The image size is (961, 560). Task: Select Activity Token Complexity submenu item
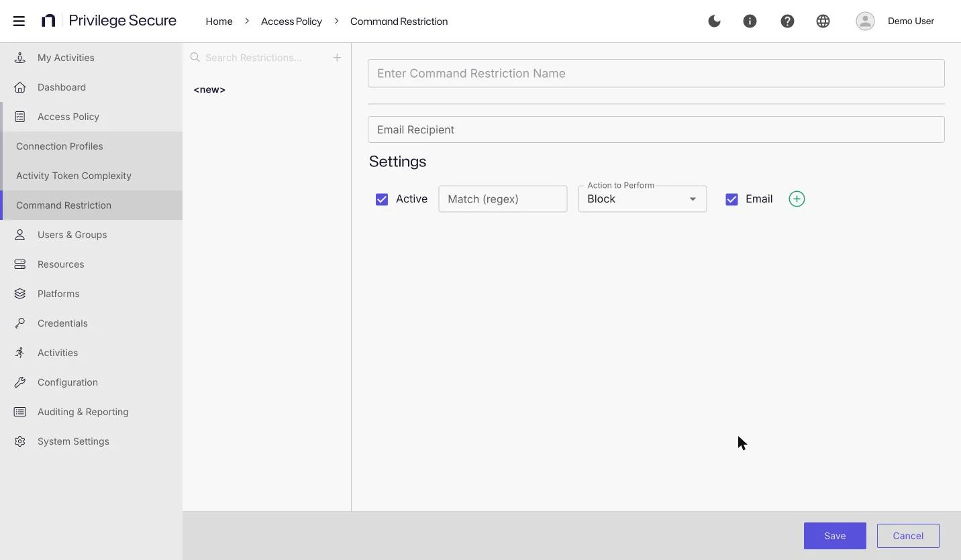[x=93, y=176]
